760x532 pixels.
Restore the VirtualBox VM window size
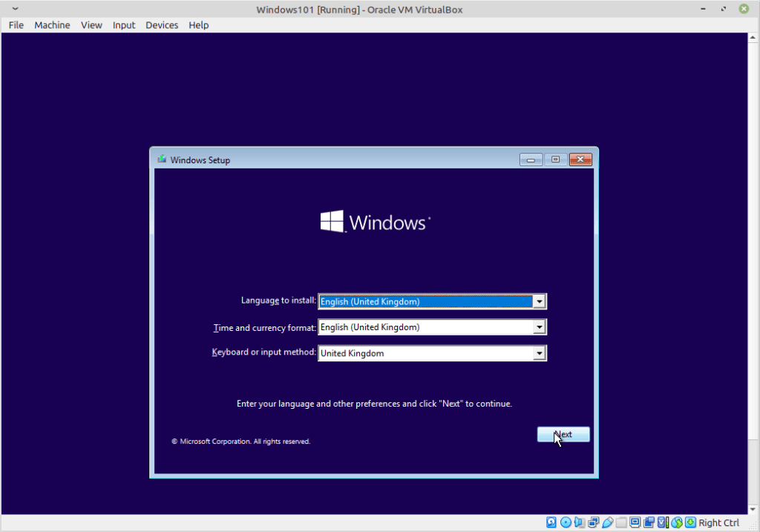click(x=723, y=9)
